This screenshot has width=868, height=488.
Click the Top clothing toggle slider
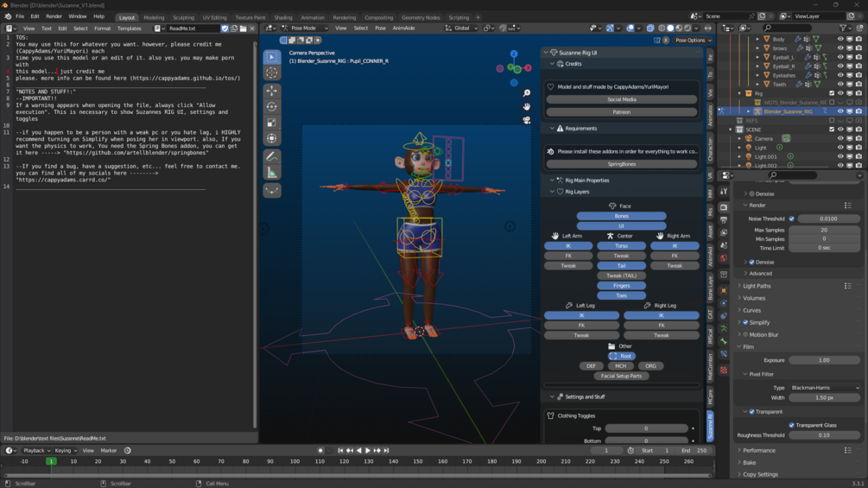(646, 428)
